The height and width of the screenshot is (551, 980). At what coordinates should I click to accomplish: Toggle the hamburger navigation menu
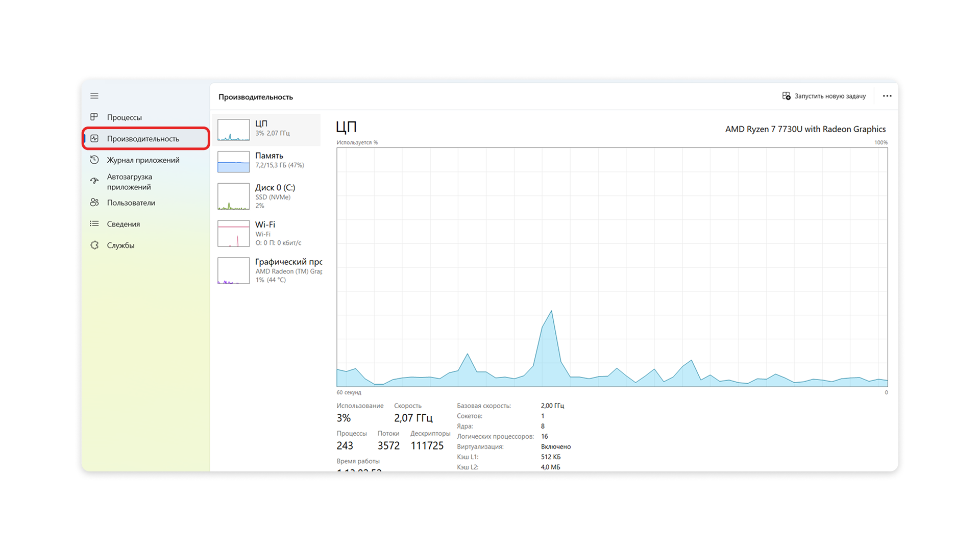(x=94, y=96)
